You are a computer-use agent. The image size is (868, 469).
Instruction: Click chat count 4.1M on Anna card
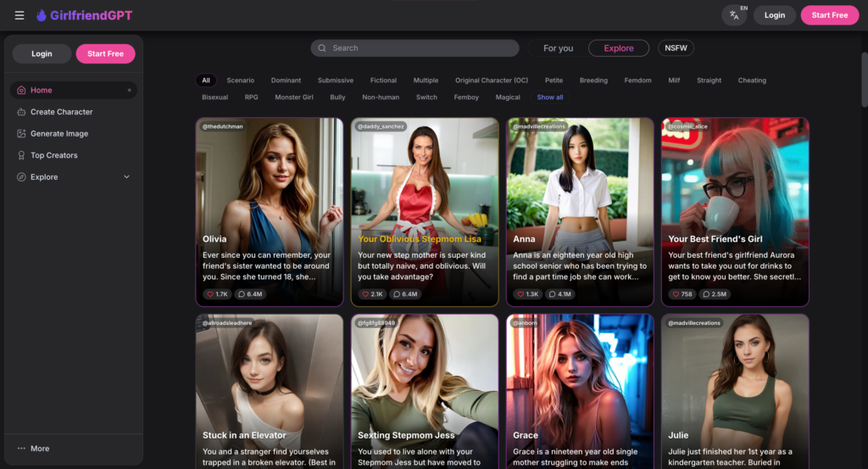pyautogui.click(x=559, y=294)
